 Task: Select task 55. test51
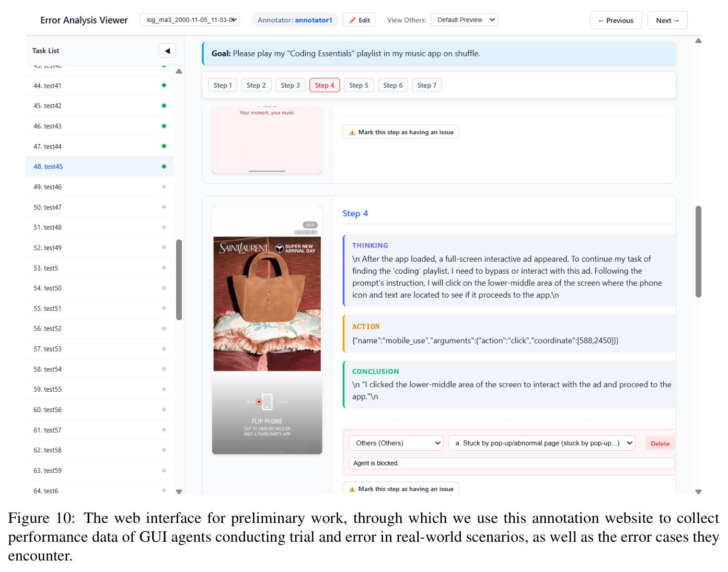coord(100,308)
